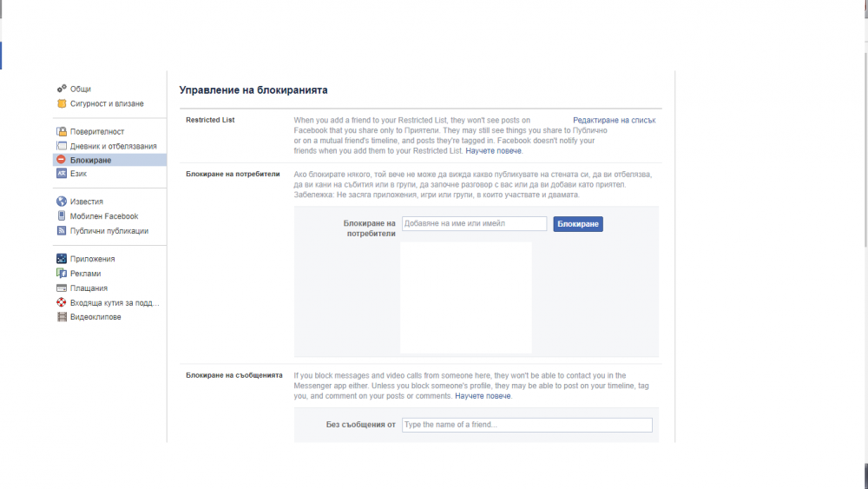Open Реклами settings page
This screenshot has width=868, height=489.
[85, 274]
